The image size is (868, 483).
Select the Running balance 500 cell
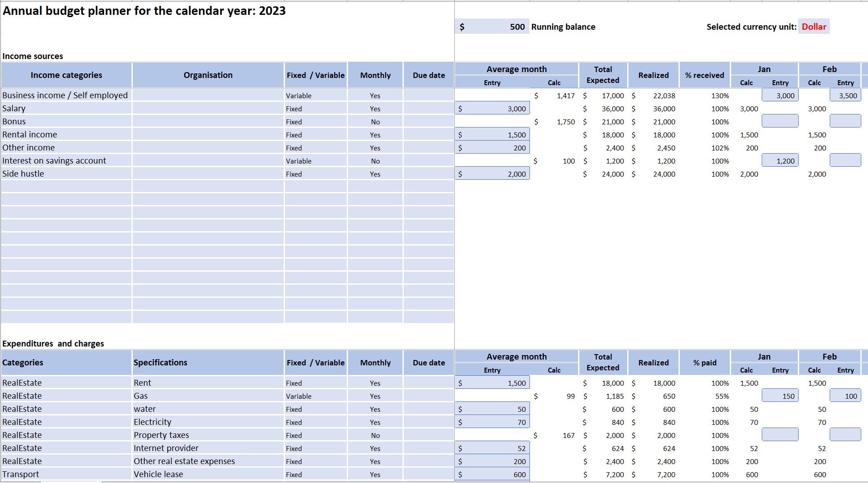pyautogui.click(x=492, y=27)
